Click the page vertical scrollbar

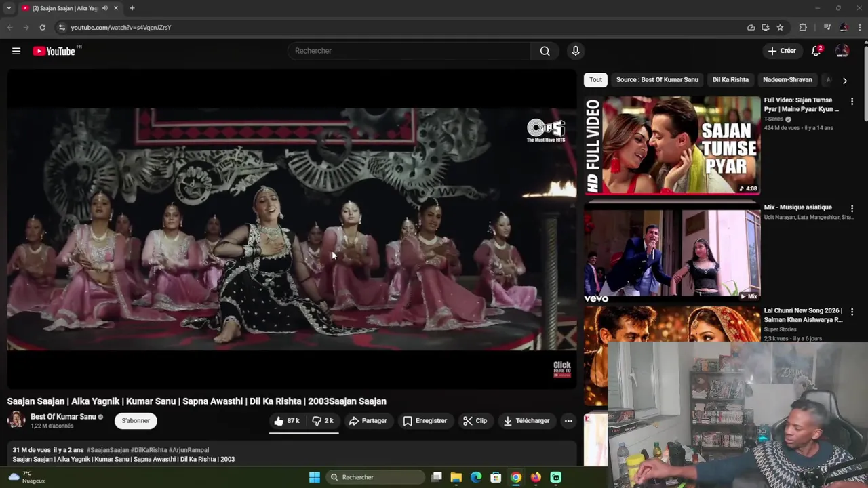click(x=865, y=81)
